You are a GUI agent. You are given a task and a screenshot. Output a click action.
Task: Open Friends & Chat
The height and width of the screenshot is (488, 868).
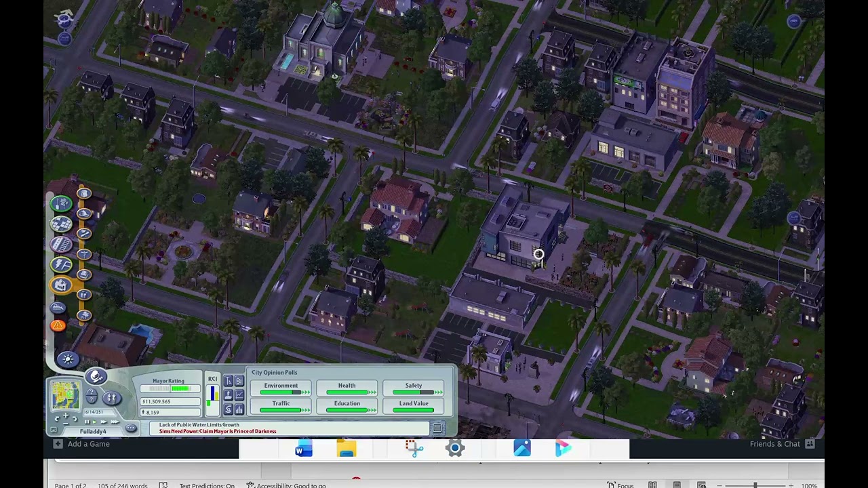(781, 444)
